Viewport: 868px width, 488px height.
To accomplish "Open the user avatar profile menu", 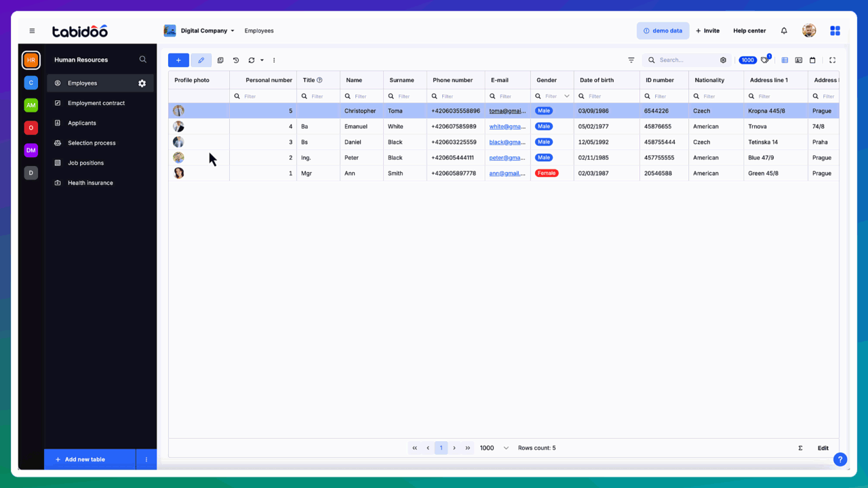I will coord(809,30).
